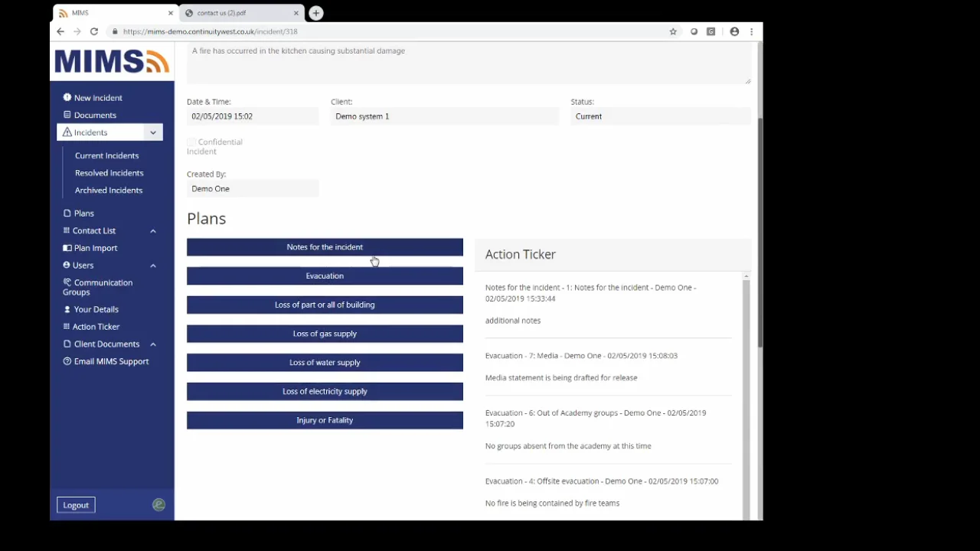980x551 pixels.
Task: Open Chrome three-dot menu
Action: point(752,31)
